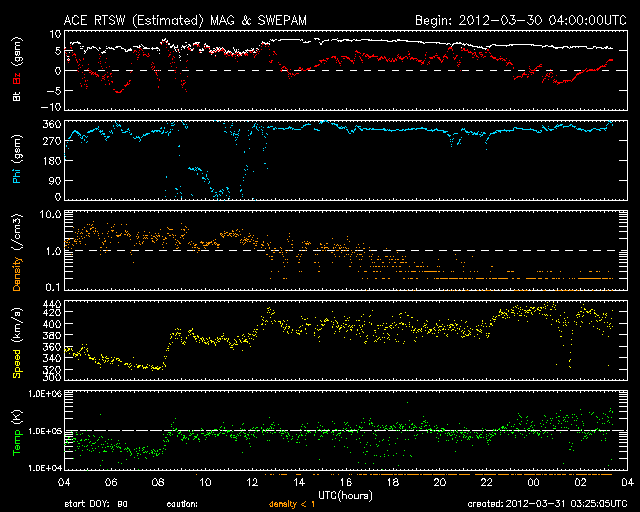640x512 pixels.
Task: Click the orange 'density < 1' legend text
Action: click(292, 504)
